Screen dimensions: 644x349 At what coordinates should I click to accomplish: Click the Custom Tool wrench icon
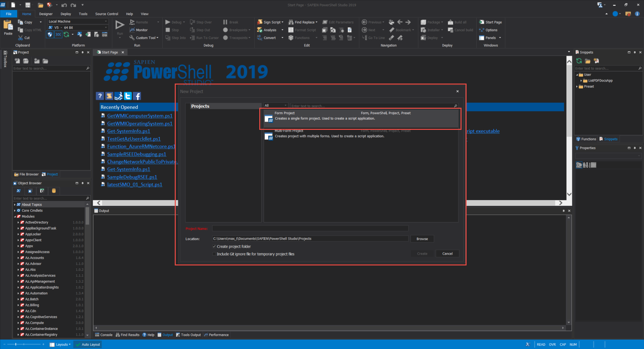click(132, 38)
